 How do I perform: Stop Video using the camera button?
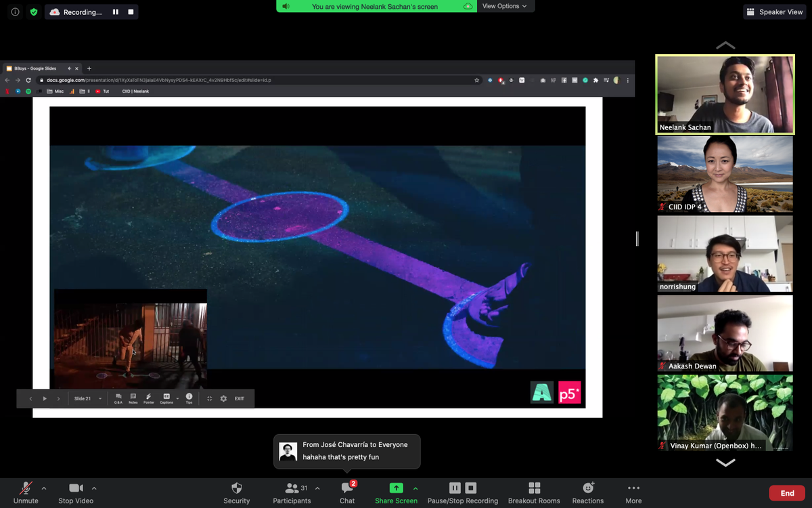(x=76, y=492)
